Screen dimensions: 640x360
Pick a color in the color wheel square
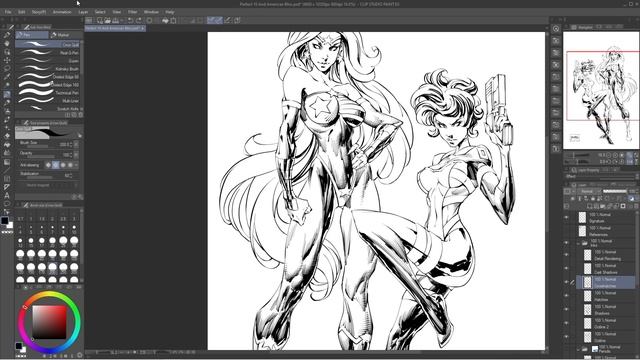[x=49, y=322]
